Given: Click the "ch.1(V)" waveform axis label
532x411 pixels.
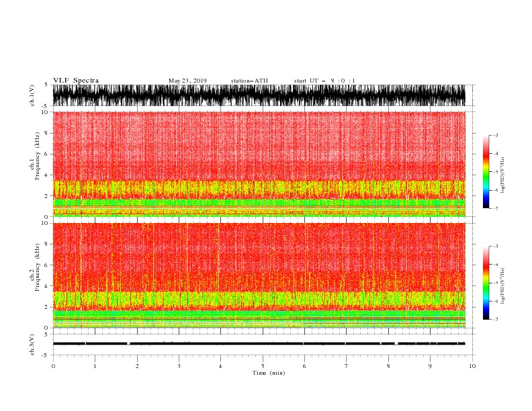Looking at the screenshot, I should (32, 95).
